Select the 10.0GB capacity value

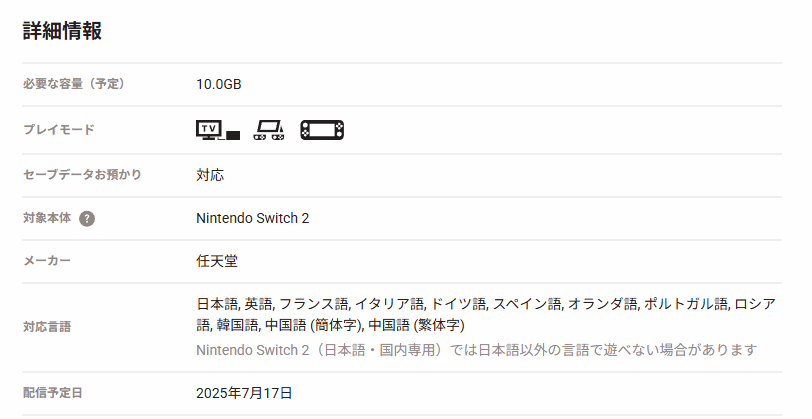pyautogui.click(x=219, y=84)
